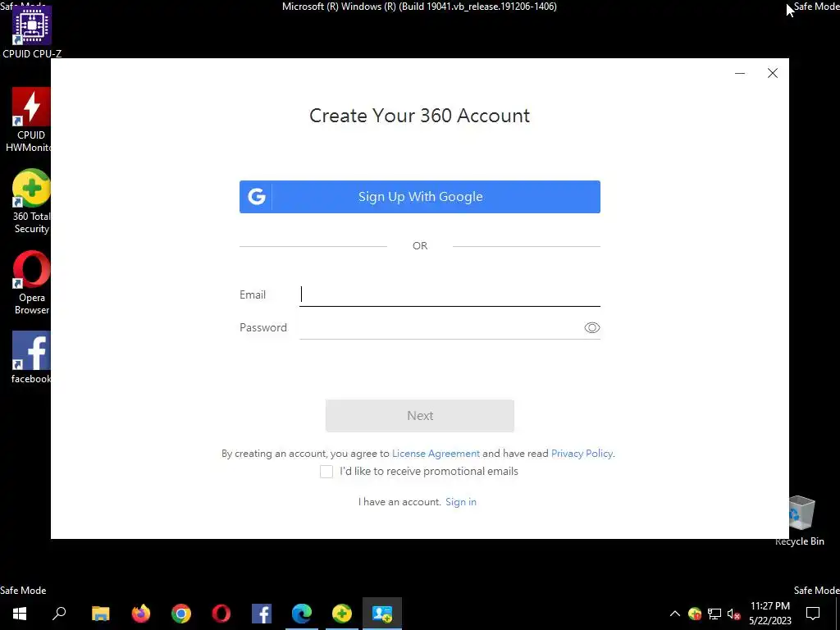Focus the Email input field
Viewport: 840px width, 630px height.
pos(450,294)
